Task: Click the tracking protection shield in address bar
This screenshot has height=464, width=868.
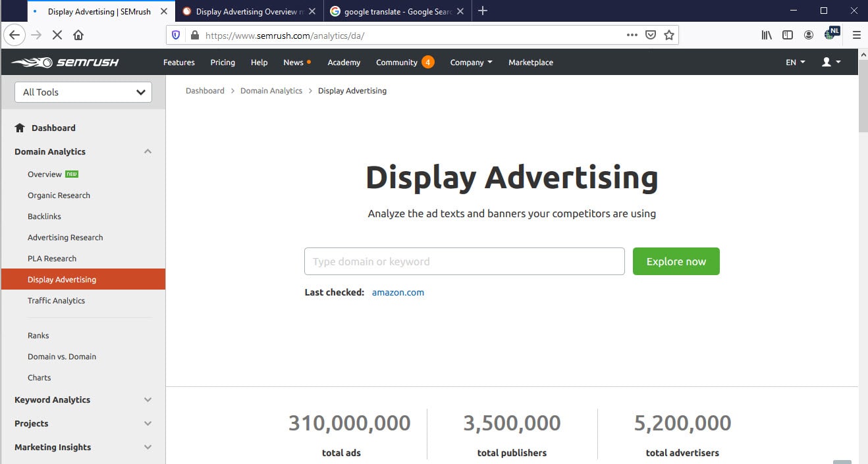Action: 175,35
